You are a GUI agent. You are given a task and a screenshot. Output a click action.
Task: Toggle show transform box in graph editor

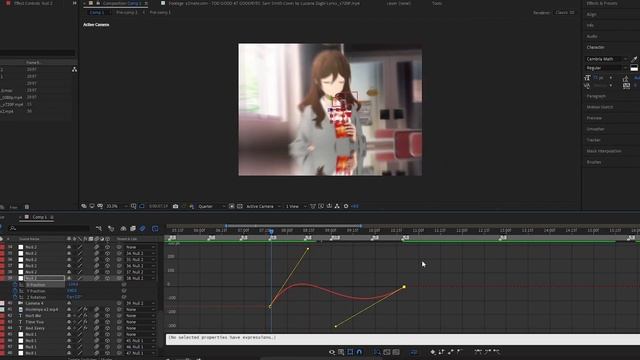[x=350, y=352]
